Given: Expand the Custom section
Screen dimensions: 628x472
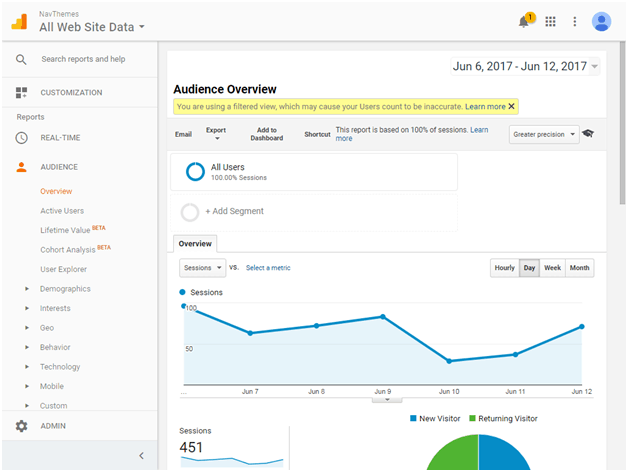Looking at the screenshot, I should 27,405.
